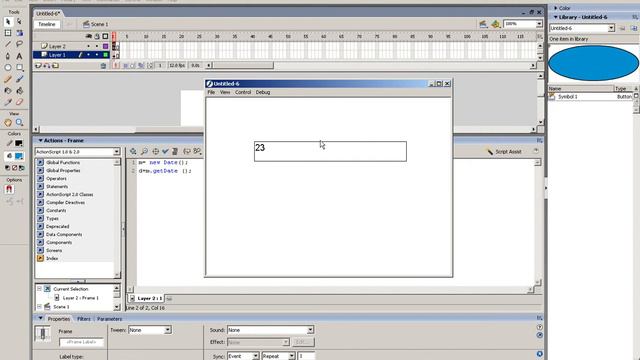The width and height of the screenshot is (640, 360).
Task: Toggle outline color square for Layer 2
Action: 106,47
